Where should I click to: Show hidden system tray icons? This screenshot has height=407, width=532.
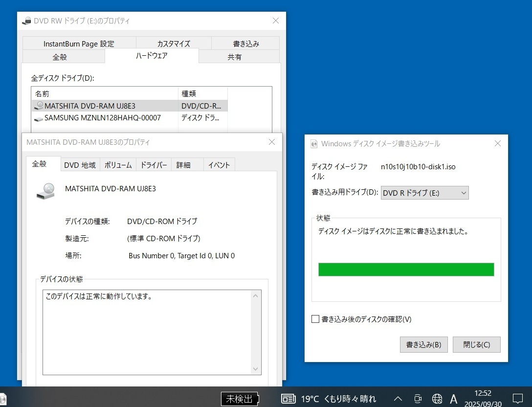398,399
